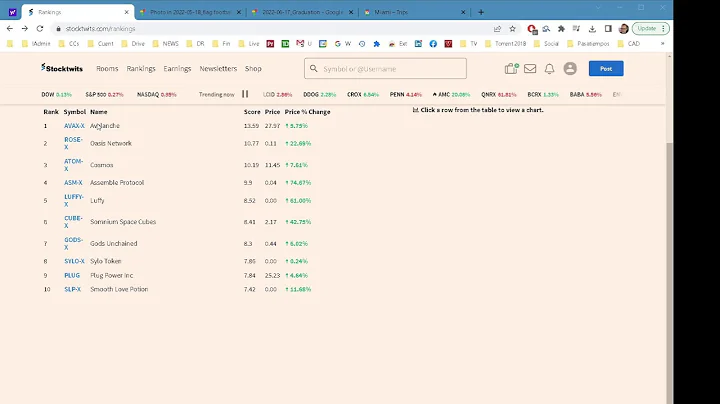Click the AMC ticker in trending bar
720x404 pixels.
pyautogui.click(x=451, y=94)
